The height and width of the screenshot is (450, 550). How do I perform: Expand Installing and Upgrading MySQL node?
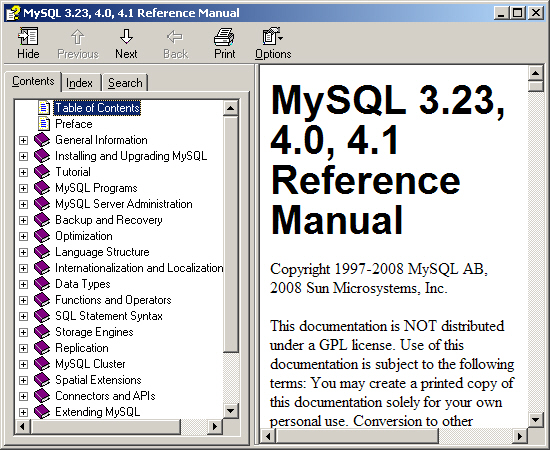point(23,156)
